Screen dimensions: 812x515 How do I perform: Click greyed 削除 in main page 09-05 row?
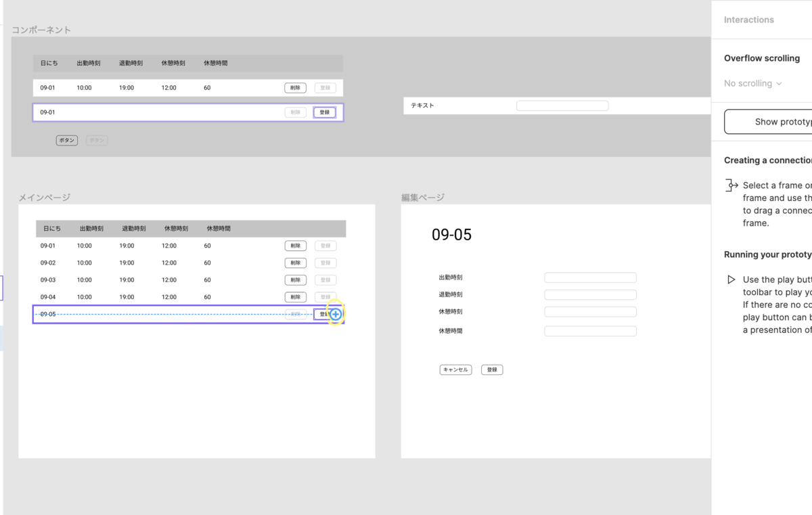tap(295, 314)
